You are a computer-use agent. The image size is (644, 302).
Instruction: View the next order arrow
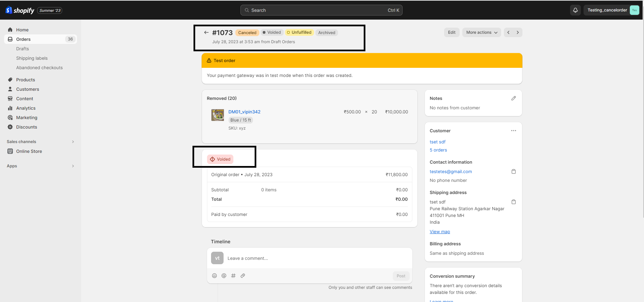point(518,32)
